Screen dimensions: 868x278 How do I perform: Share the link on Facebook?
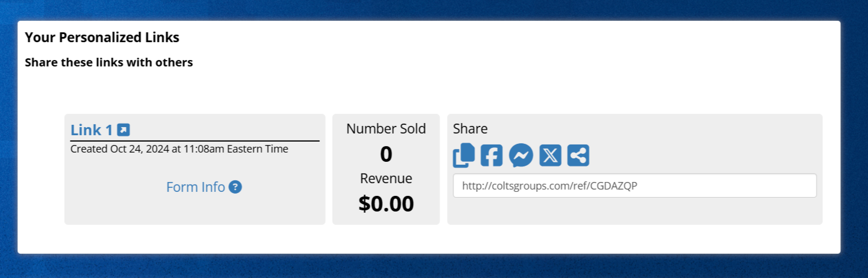click(491, 155)
